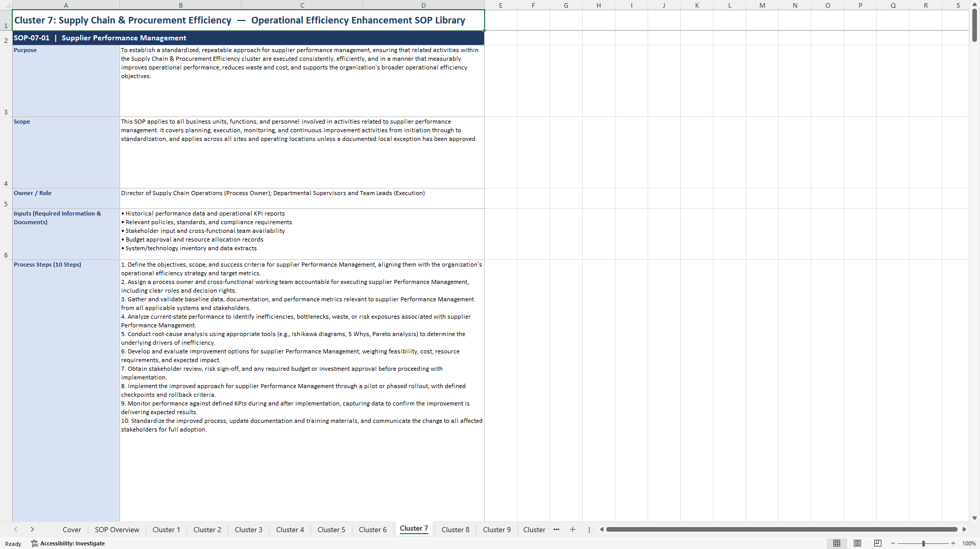Switch to Cluster 3 sheet
Viewport: 980px width, 549px height.
pyautogui.click(x=249, y=530)
